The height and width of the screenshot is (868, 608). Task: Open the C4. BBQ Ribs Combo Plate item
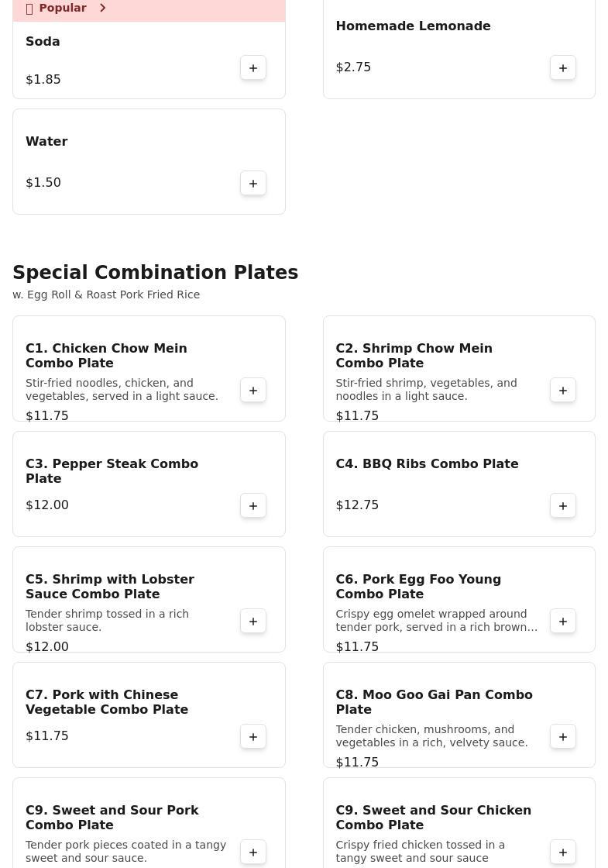click(x=427, y=464)
